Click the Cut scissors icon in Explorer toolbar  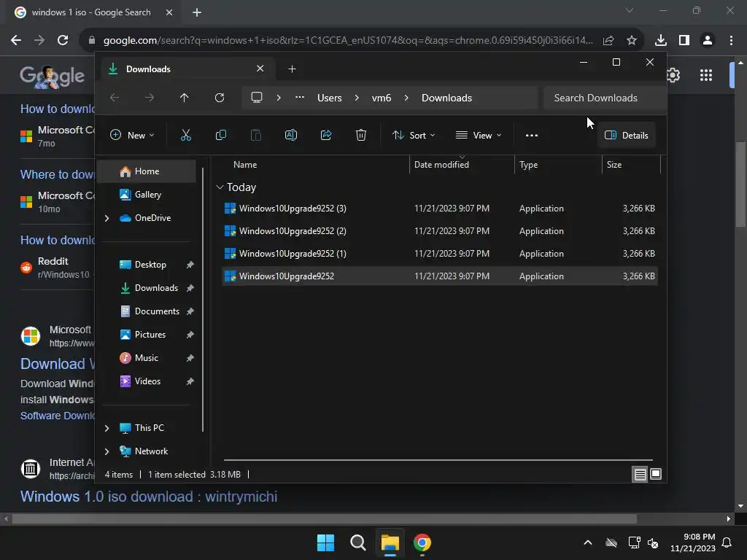coord(186,135)
